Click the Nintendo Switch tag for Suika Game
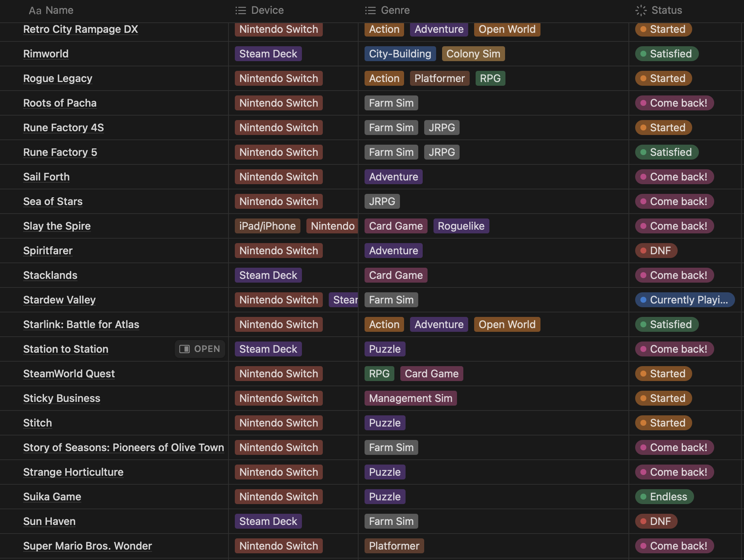The image size is (744, 560). click(x=278, y=497)
